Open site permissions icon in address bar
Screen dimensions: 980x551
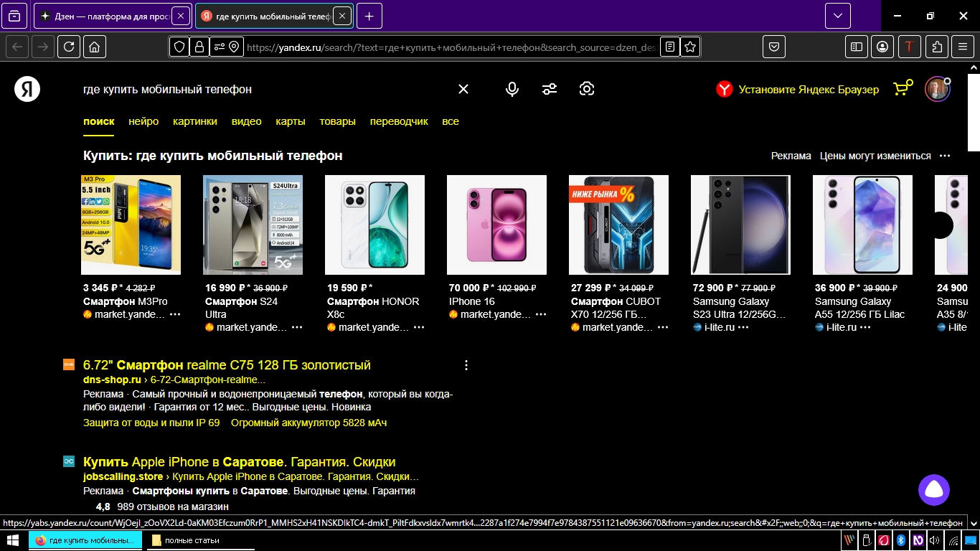pos(227,47)
